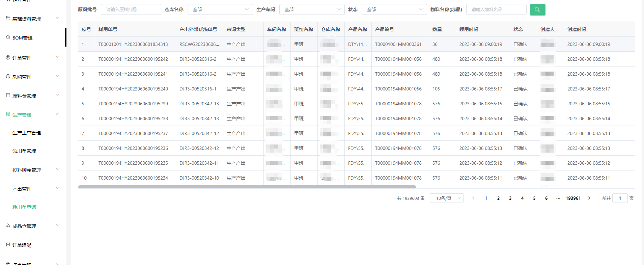Change page size via 10条/页 dropdown
Screen dimensions: 644x265
(x=446, y=198)
